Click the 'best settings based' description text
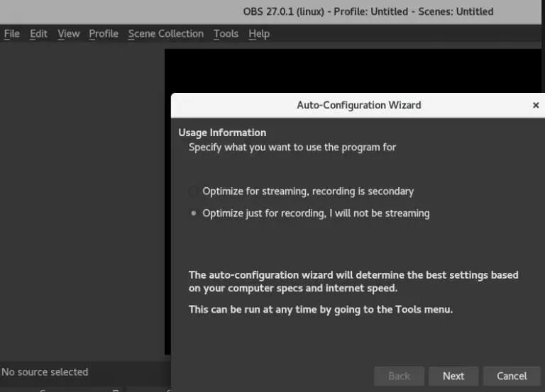This screenshot has width=545, height=392. 353,281
